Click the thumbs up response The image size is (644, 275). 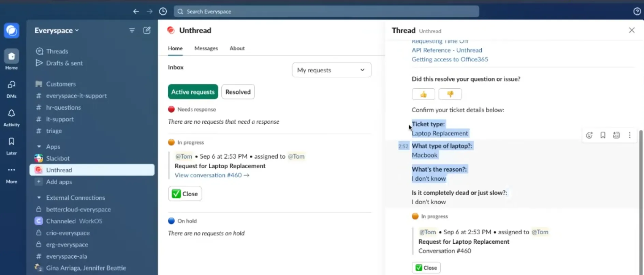423,94
